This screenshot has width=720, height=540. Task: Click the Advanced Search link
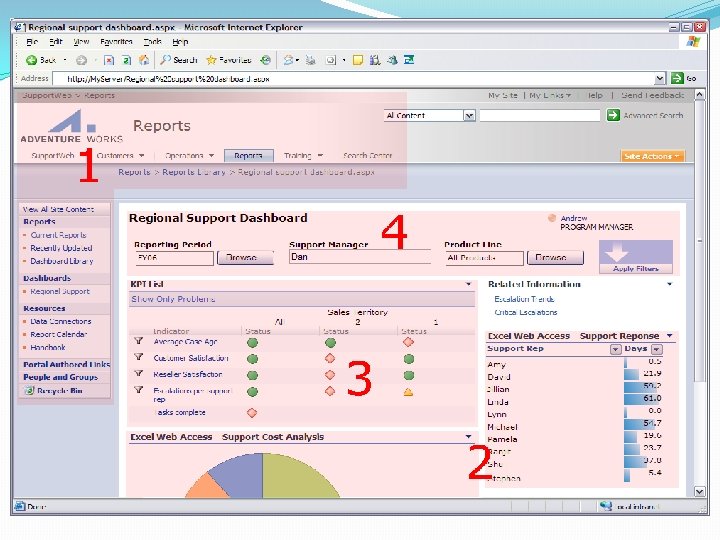pos(653,115)
